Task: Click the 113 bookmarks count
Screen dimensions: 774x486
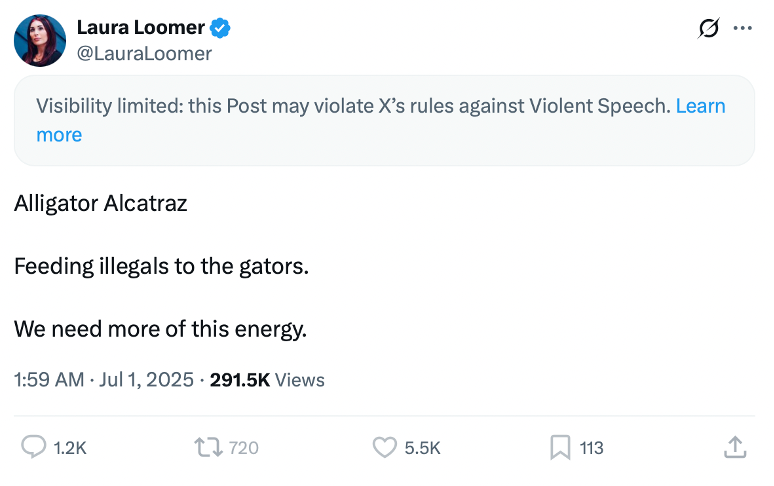Action: (592, 448)
